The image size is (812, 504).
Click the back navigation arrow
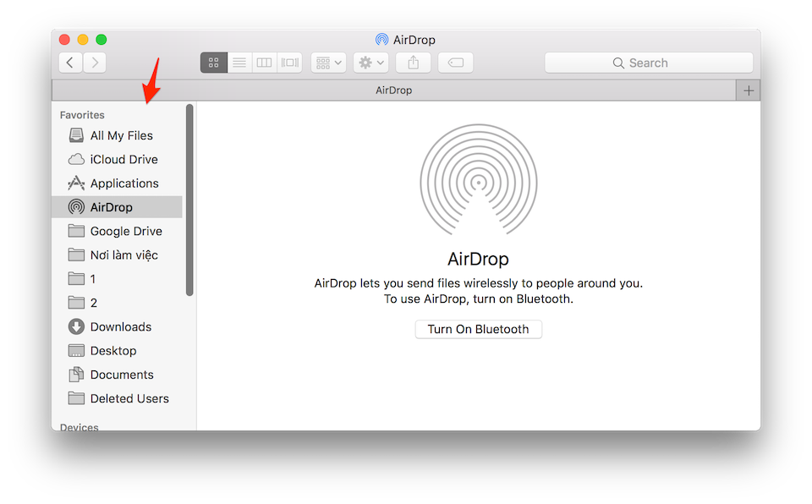coord(70,63)
